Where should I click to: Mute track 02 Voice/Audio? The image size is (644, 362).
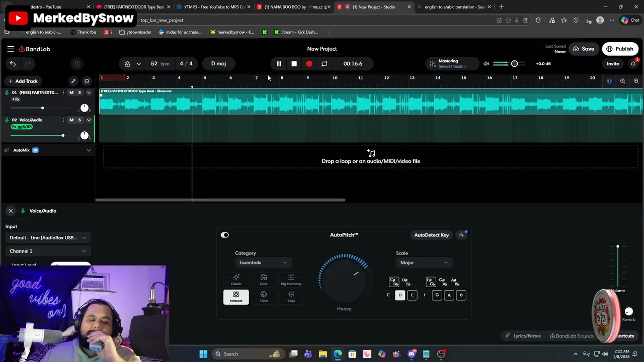tap(71, 120)
